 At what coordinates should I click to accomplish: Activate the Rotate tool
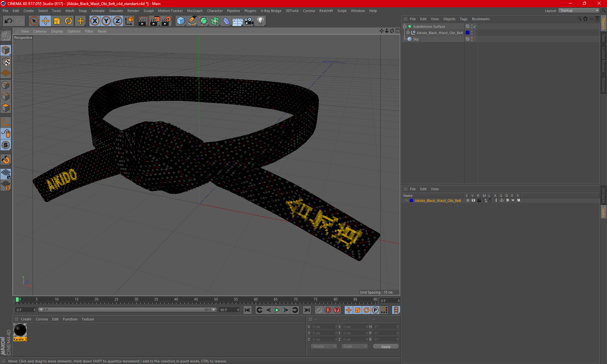click(x=68, y=21)
